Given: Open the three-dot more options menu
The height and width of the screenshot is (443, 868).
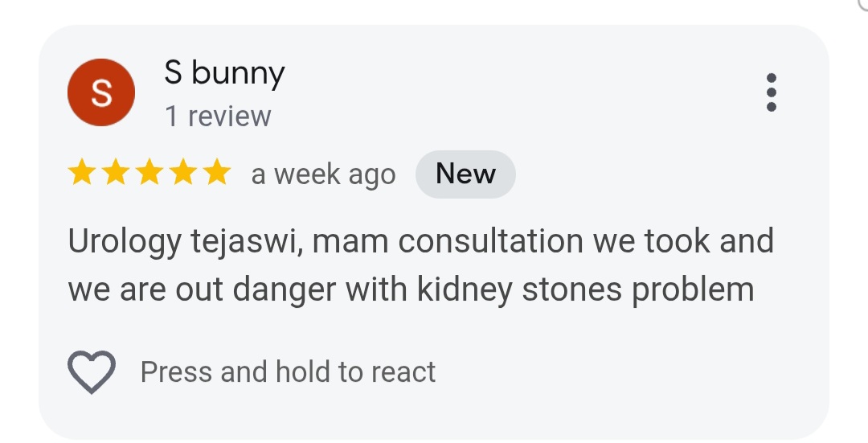Looking at the screenshot, I should [771, 92].
